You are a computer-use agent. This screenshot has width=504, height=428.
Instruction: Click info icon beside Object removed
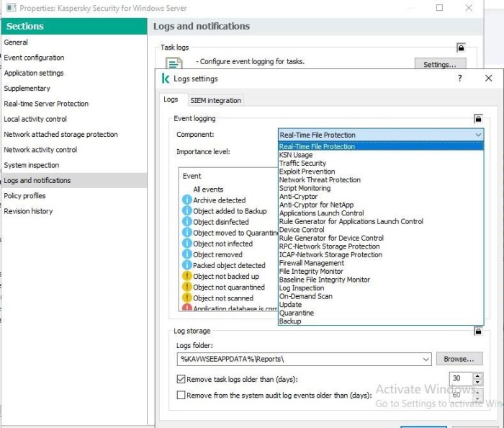[186, 254]
